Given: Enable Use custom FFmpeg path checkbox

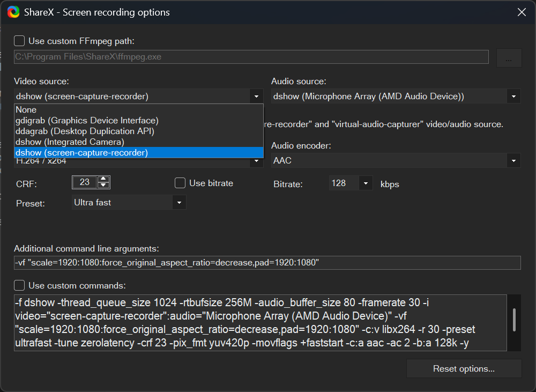Looking at the screenshot, I should (19, 41).
